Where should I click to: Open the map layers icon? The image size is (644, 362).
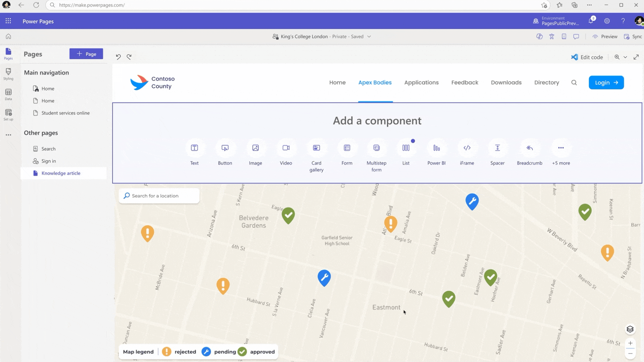pos(630,329)
